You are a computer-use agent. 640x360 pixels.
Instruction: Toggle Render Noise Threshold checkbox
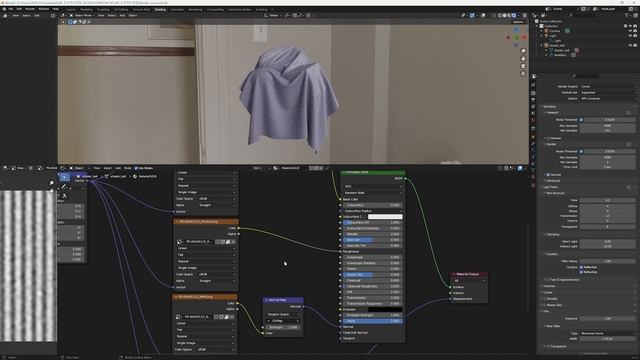pos(581,151)
